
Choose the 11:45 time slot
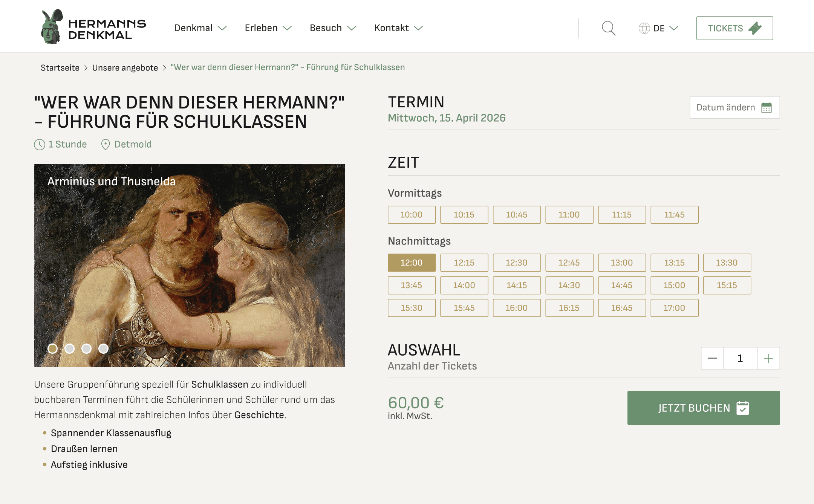click(x=675, y=215)
